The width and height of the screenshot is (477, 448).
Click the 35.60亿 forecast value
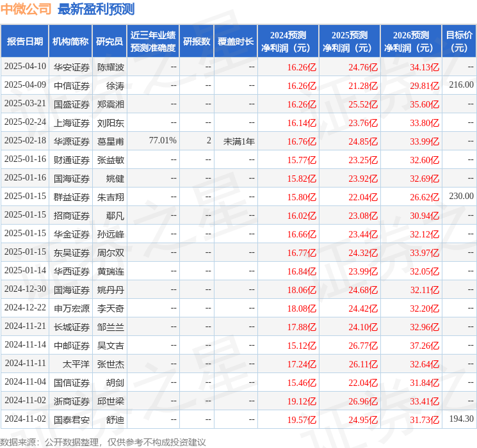click(x=424, y=104)
